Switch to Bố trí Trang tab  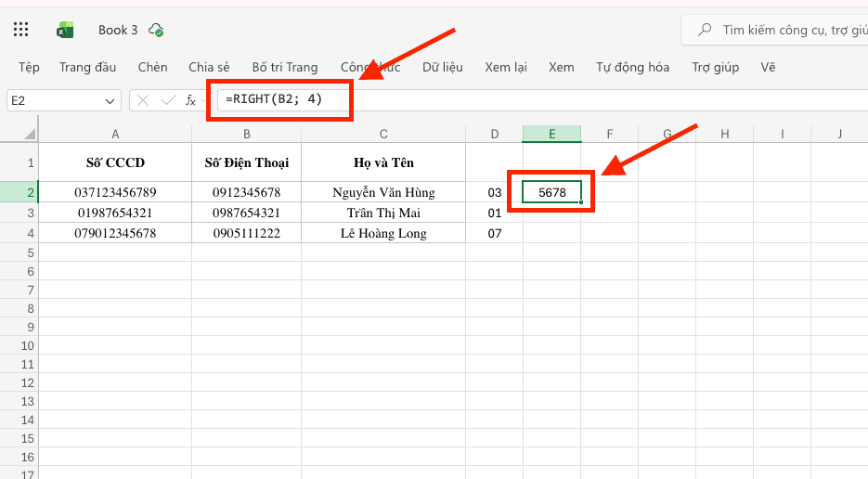tap(284, 68)
